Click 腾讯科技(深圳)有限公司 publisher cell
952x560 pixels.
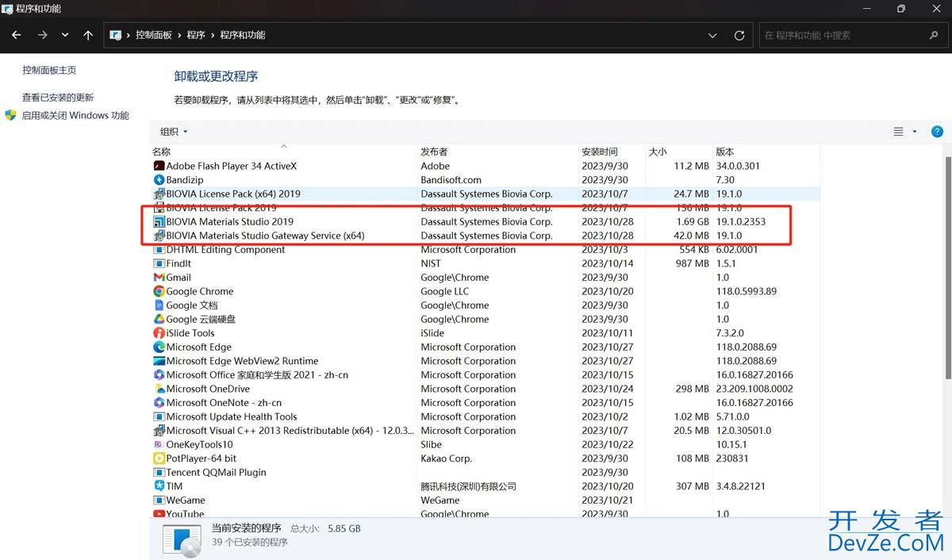pyautogui.click(x=469, y=486)
